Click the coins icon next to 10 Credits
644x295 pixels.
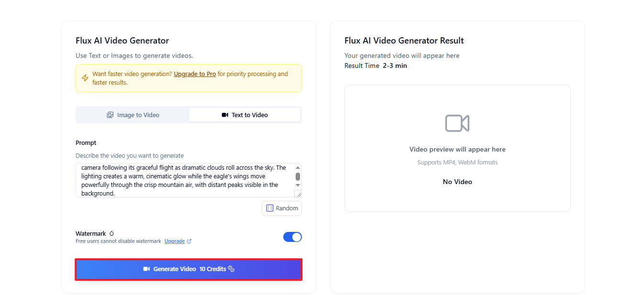click(x=231, y=269)
